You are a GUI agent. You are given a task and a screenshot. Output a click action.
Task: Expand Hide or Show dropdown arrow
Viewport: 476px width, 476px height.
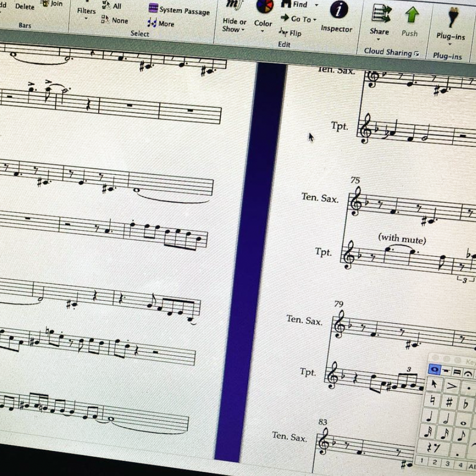[x=243, y=29]
